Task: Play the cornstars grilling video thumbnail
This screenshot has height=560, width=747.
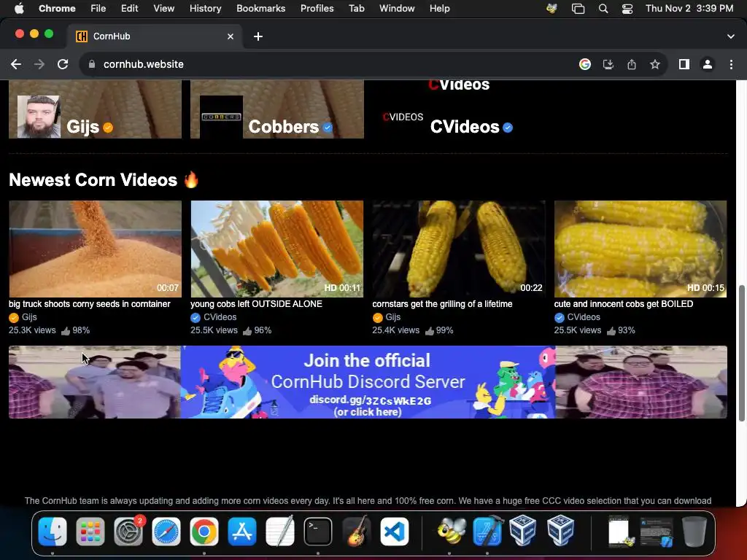Action: (x=459, y=249)
